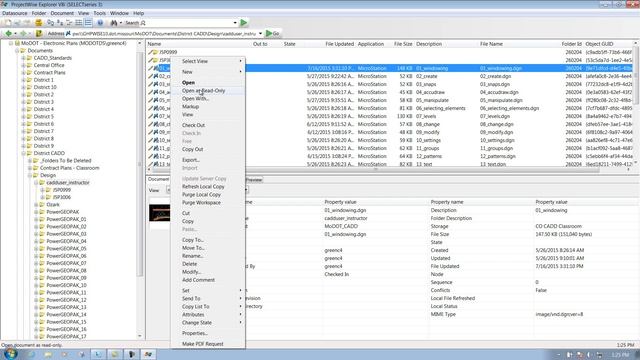Viewport: 640px width, 360px height.
Task: Collapse the District CADD tree node
Action: [23, 153]
